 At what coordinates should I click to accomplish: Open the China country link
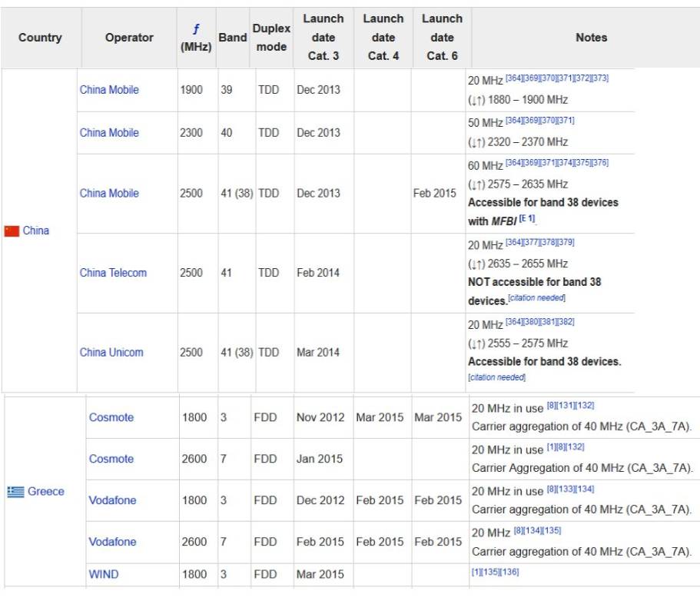[35, 231]
